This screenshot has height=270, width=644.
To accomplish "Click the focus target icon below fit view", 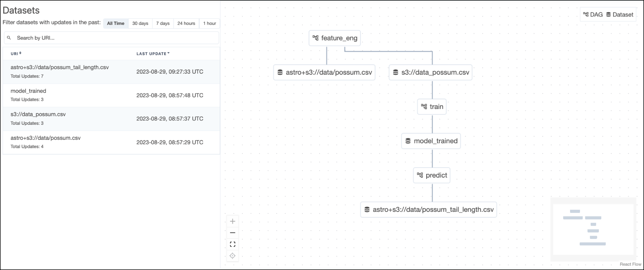I will click(x=233, y=256).
